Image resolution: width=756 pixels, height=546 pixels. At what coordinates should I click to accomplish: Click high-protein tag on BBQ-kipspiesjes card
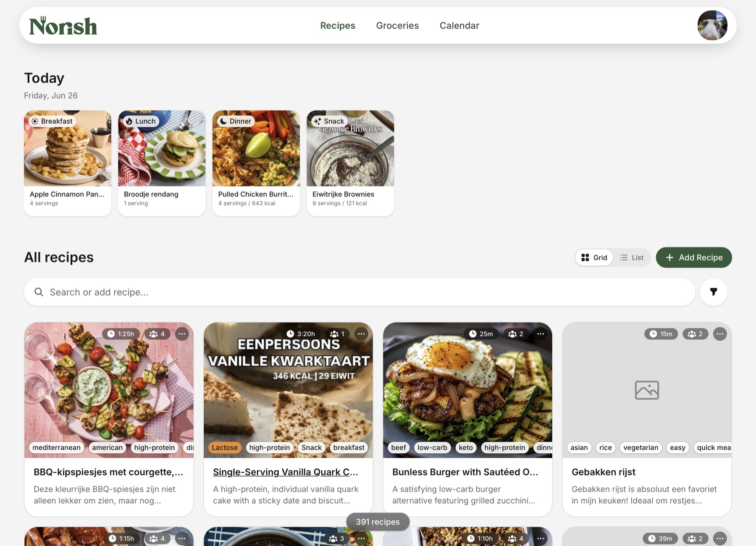155,448
